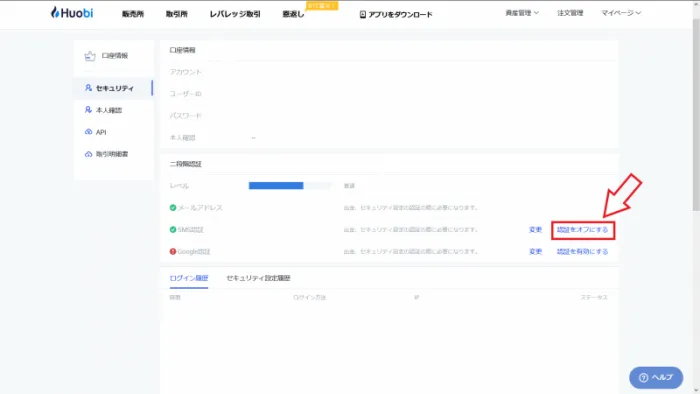The height and width of the screenshot is (394, 700).
Task: Click the 二段階認証 section heading
Action: pyautogui.click(x=186, y=164)
